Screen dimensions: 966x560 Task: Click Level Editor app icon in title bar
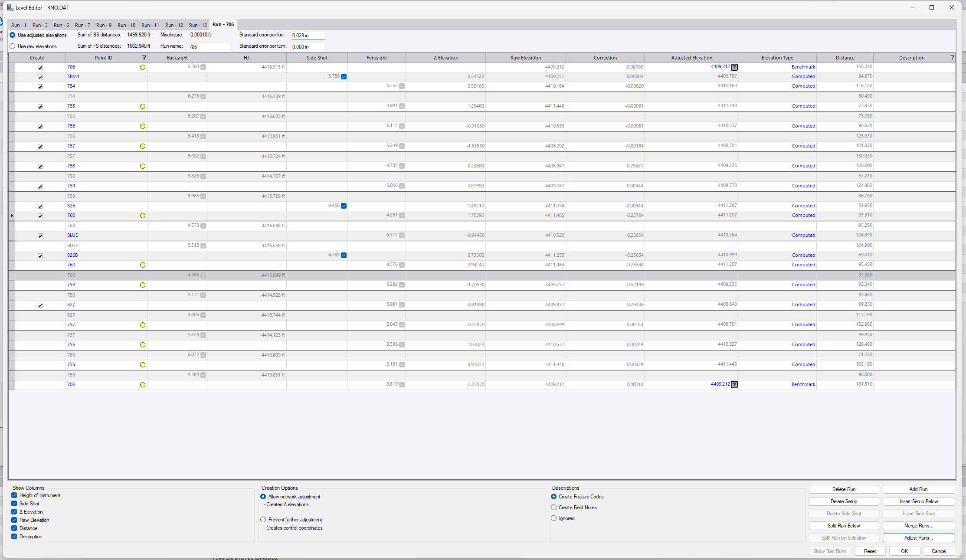[10, 7]
